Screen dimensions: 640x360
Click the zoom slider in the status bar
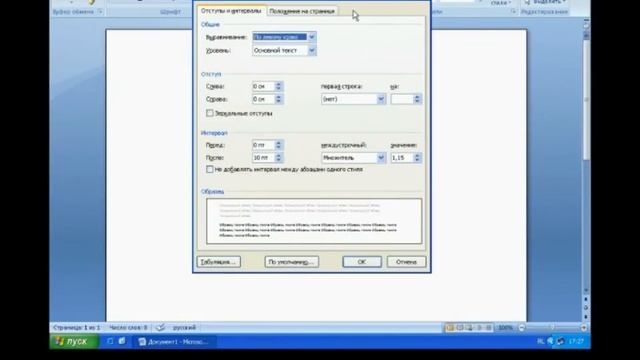(552, 328)
